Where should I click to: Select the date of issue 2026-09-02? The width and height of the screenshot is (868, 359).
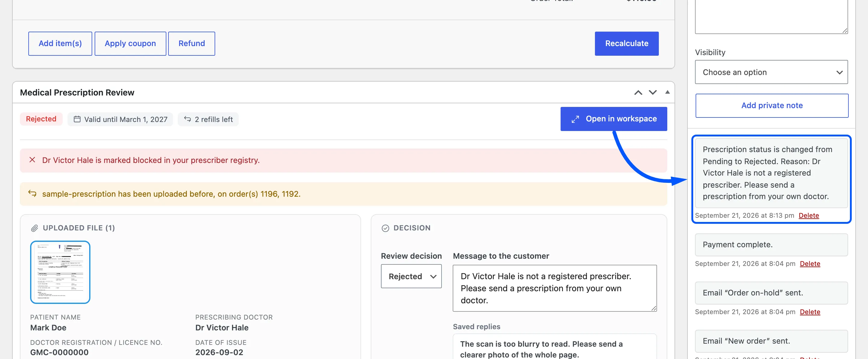tap(219, 352)
